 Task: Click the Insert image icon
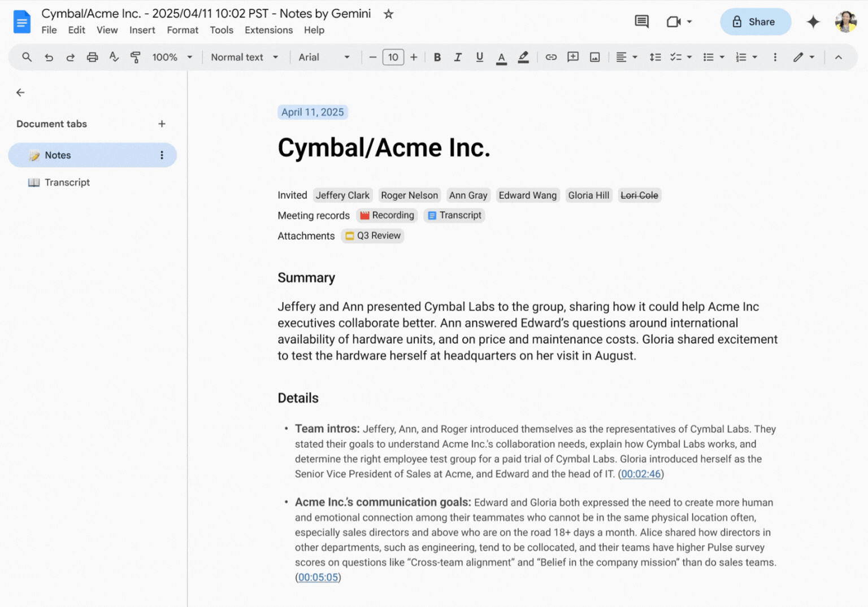coord(594,57)
